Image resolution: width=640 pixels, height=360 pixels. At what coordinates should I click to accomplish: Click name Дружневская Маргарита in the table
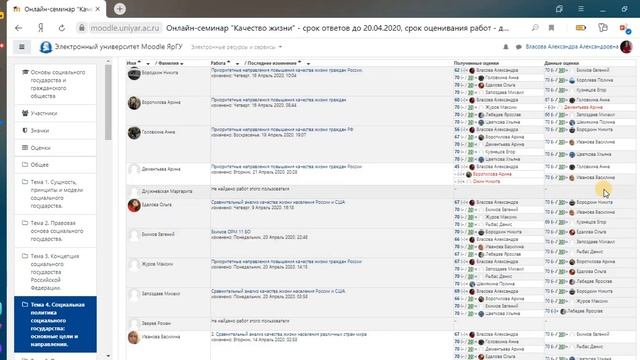pyautogui.click(x=167, y=191)
